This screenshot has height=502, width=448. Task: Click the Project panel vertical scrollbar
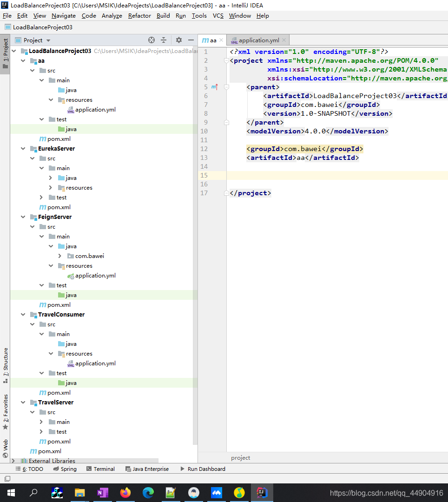point(195,246)
